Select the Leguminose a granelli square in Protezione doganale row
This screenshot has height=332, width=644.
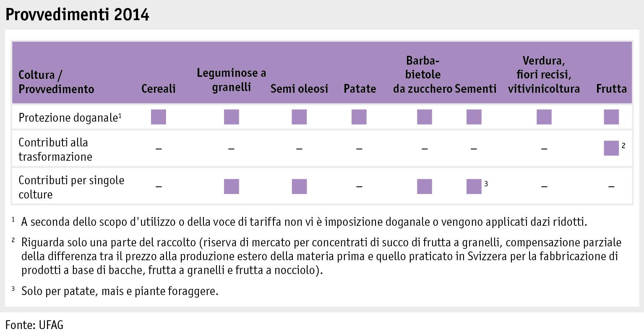click(232, 117)
